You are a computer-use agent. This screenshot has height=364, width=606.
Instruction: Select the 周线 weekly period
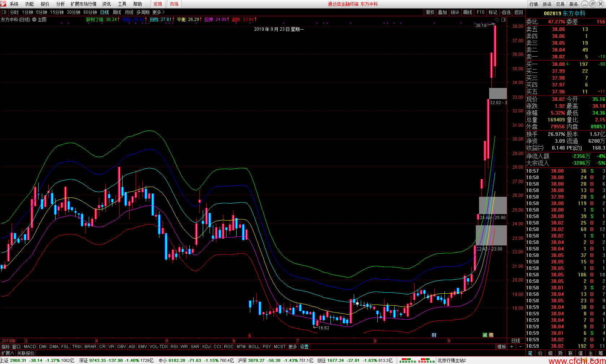(x=117, y=12)
